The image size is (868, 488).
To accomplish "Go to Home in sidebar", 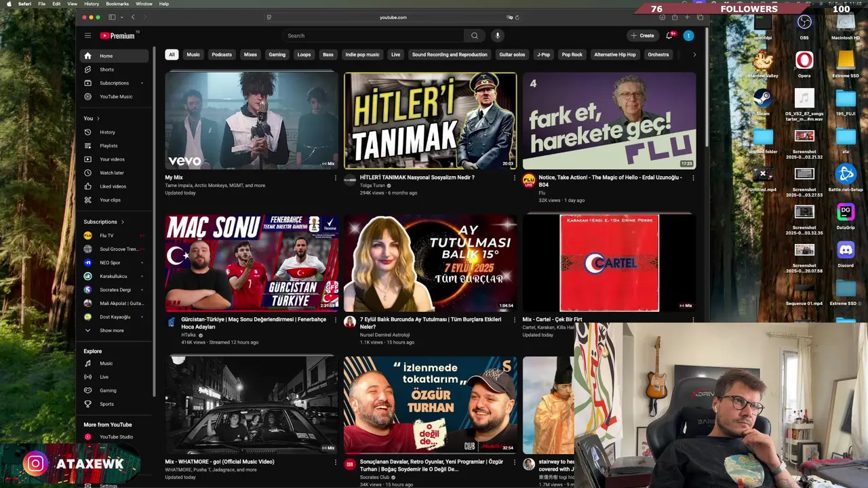I will (115, 56).
